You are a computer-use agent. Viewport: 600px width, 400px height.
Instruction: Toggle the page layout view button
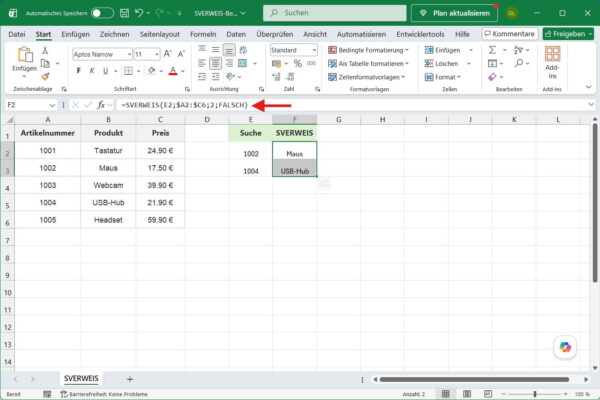pos(467,394)
